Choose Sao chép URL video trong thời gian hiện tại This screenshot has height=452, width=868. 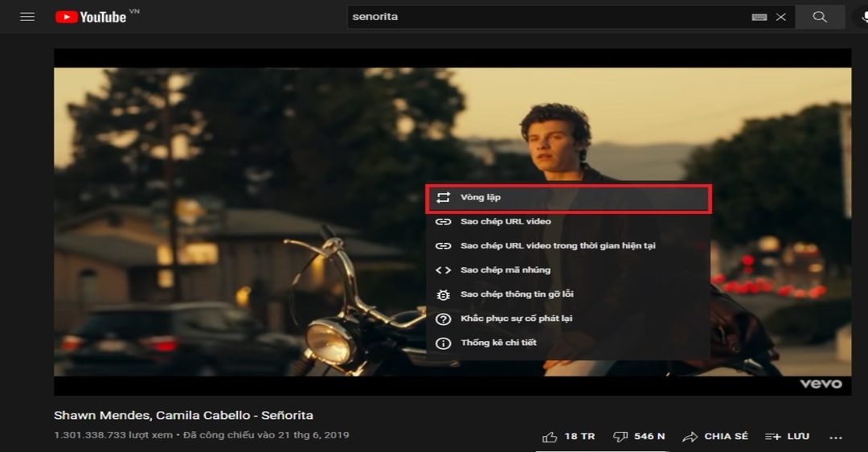[568, 246]
